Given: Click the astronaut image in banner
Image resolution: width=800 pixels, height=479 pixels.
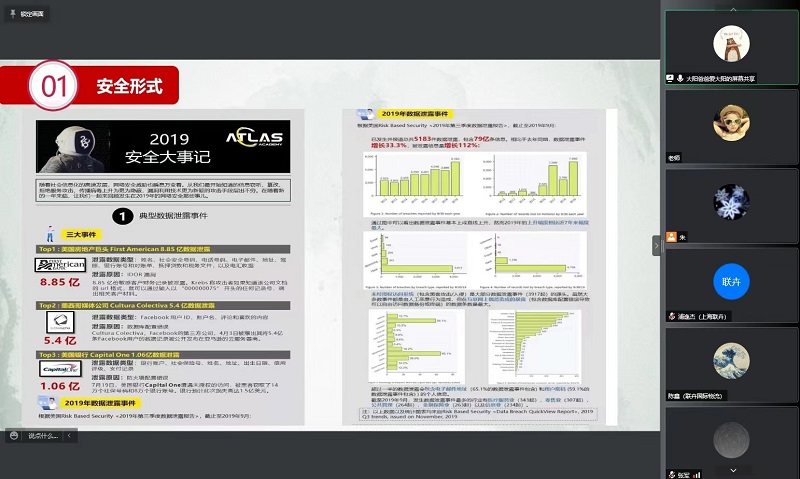Looking at the screenshot, I should [74, 148].
